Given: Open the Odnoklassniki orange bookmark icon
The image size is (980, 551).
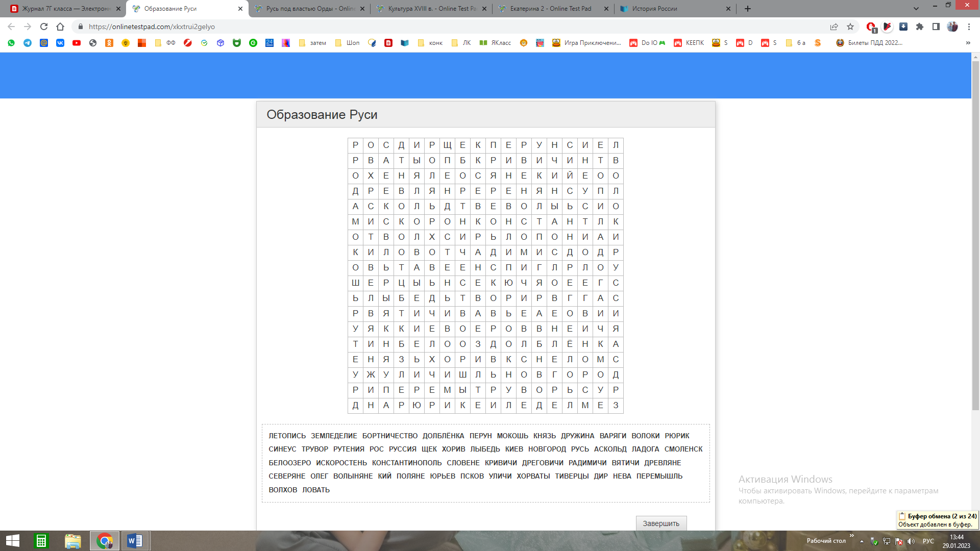Looking at the screenshot, I should [x=109, y=43].
